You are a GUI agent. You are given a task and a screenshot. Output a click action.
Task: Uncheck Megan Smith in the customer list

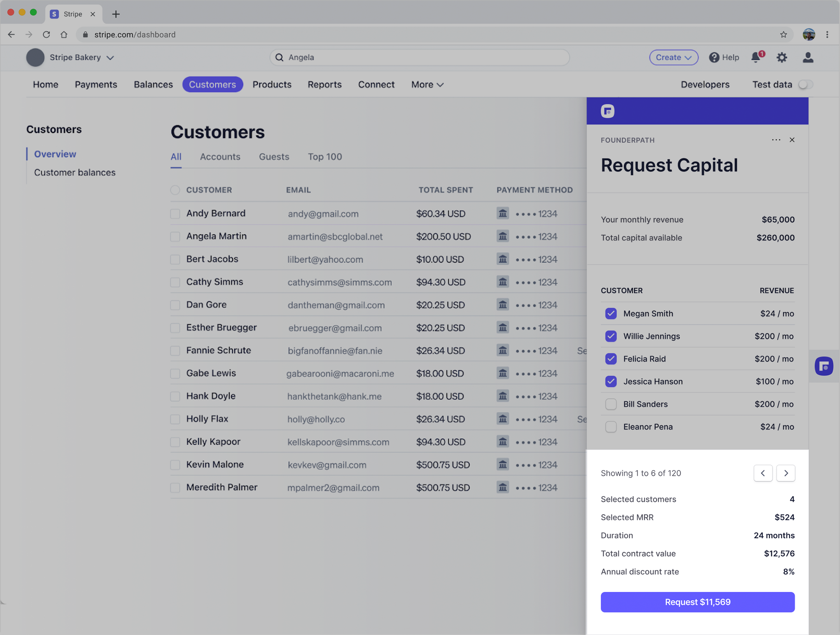tap(610, 313)
